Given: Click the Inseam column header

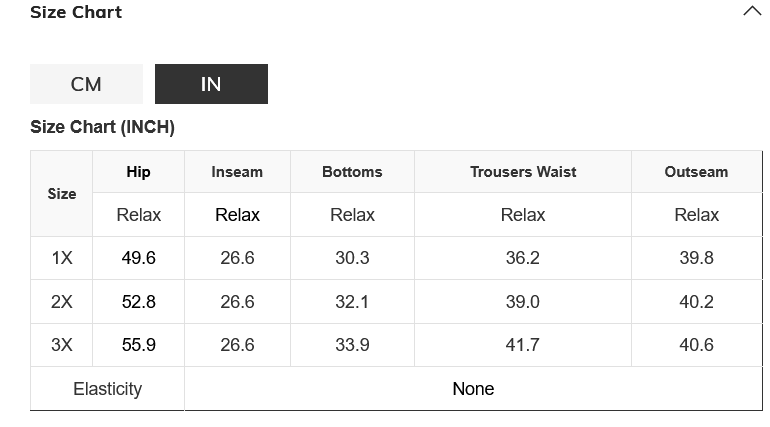Looking at the screenshot, I should coord(237,172).
